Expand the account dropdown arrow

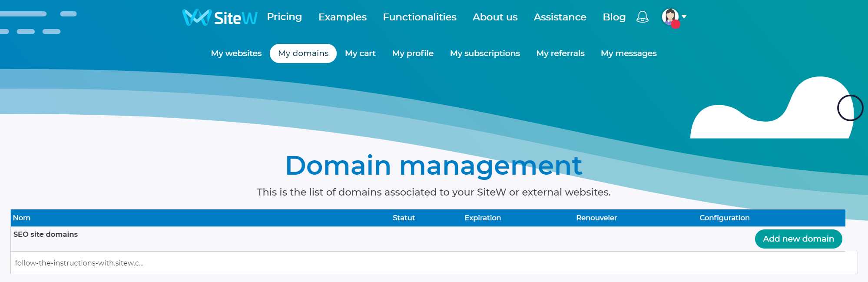point(684,17)
